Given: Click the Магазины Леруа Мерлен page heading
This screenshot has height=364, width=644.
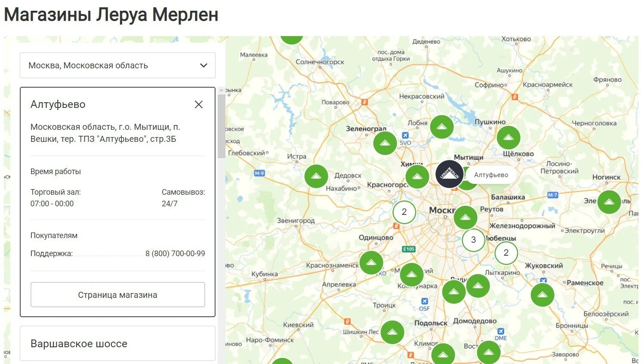Looking at the screenshot, I should pos(111,15).
